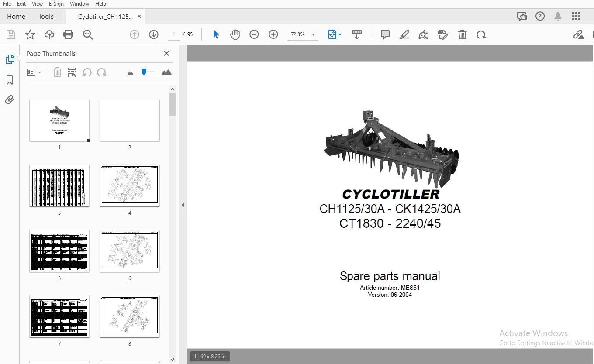Open the Edit PDF tool icon
This screenshot has height=364, width=594.
pyautogui.click(x=443, y=34)
